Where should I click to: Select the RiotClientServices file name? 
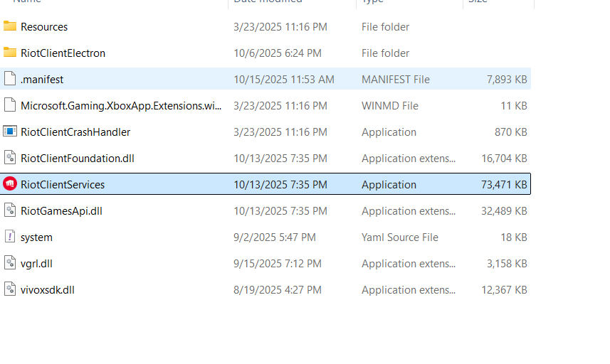[x=63, y=185]
